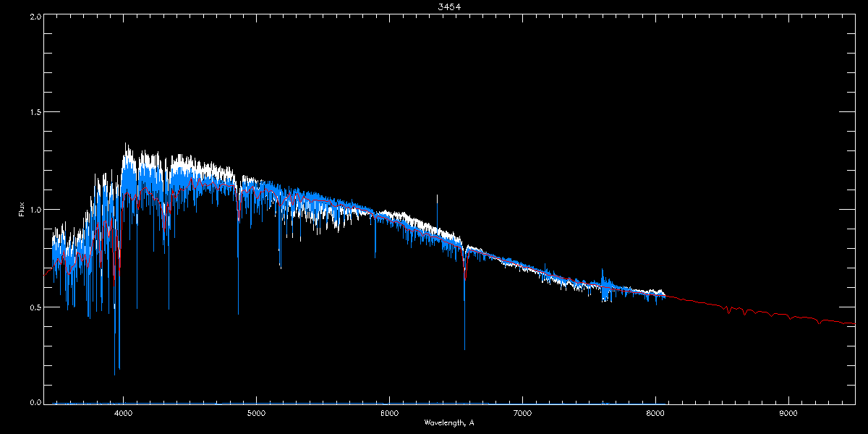Screen dimensions: 868x434
Task: Click the Wavelength, A x-axis label
Action: 449,423
